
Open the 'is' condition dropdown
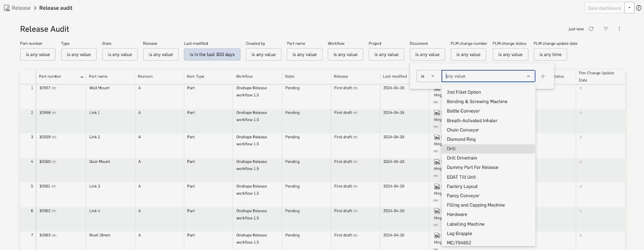pos(427,76)
